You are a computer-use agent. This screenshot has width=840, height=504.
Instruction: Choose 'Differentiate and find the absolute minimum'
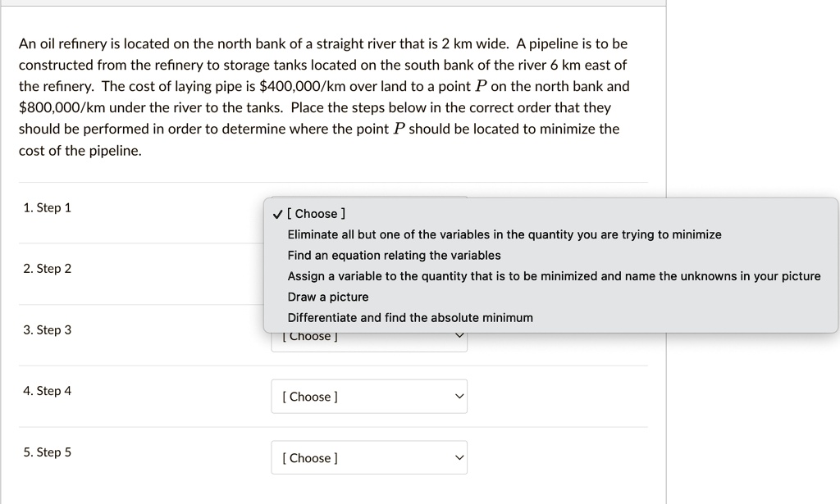point(409,318)
